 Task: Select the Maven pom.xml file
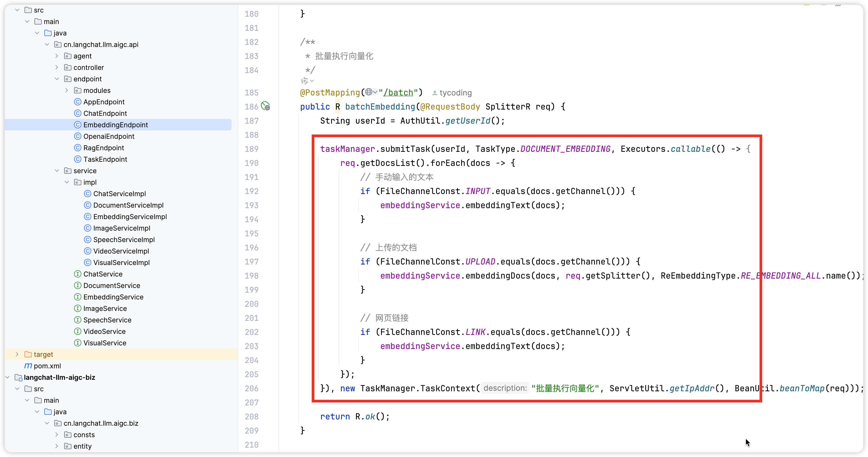(47, 366)
